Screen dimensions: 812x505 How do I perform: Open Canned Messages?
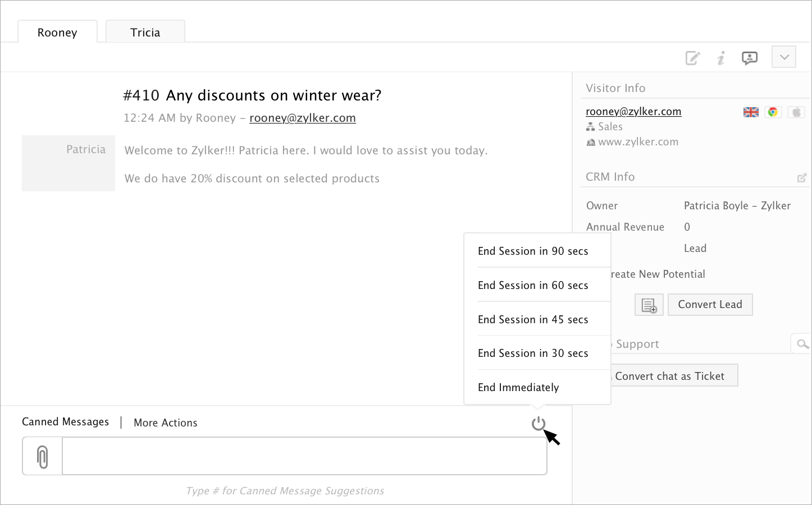point(65,422)
